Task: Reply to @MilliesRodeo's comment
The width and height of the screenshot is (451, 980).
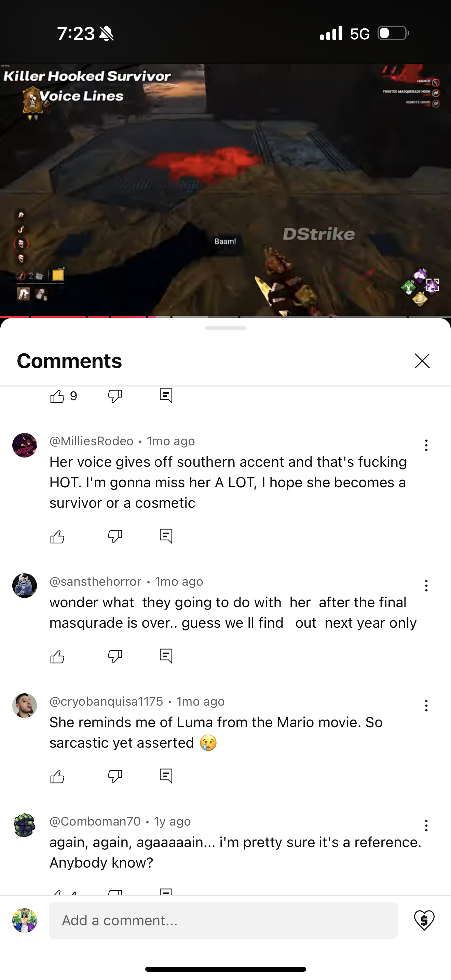Action: [x=166, y=536]
